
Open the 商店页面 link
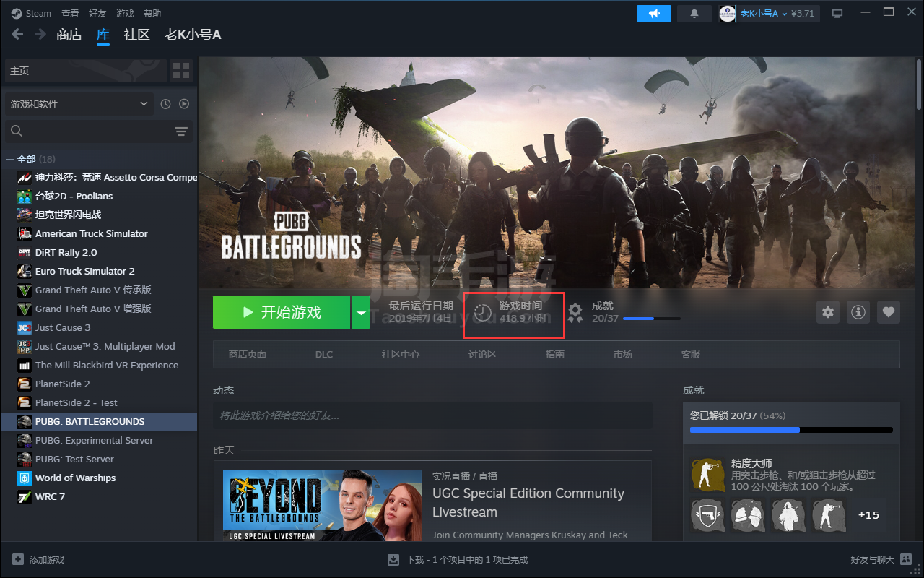(x=248, y=354)
